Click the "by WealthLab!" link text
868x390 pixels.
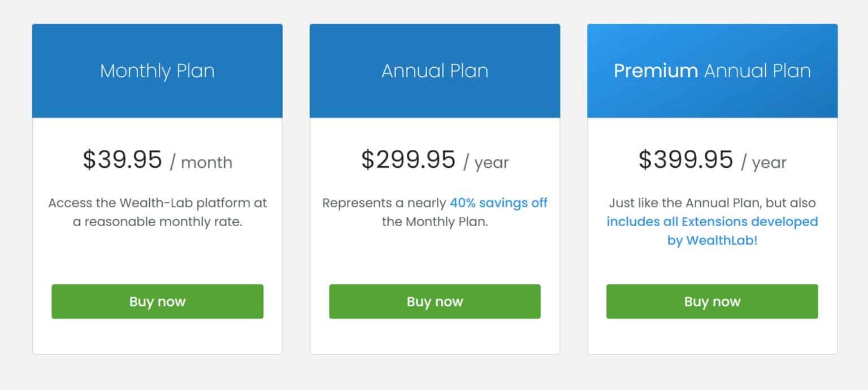point(712,240)
